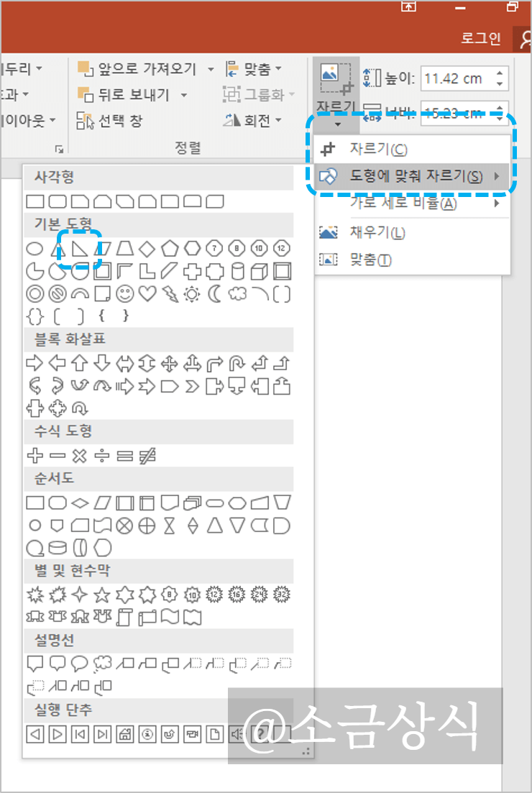Choose the quad arrow shape
This screenshot has width=532, height=793.
pyautogui.click(x=170, y=363)
